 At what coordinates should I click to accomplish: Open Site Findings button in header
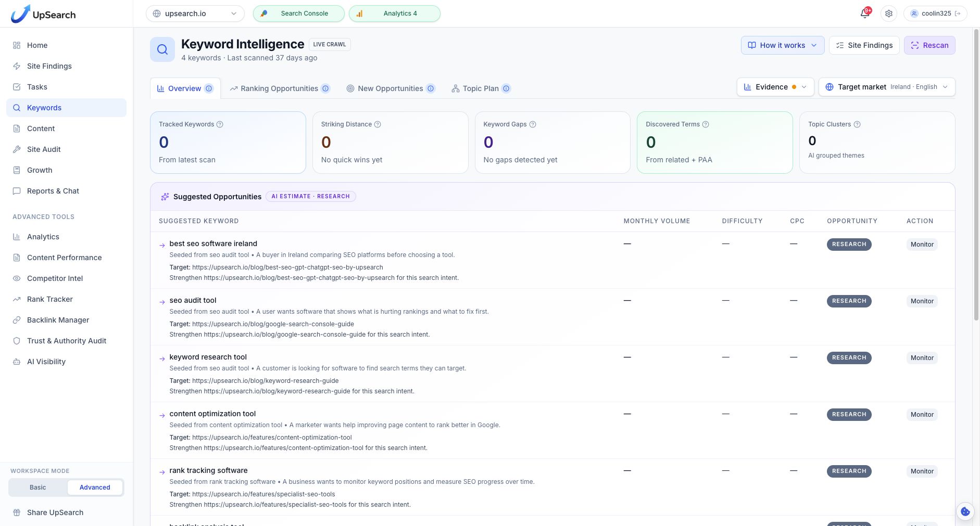pos(864,45)
